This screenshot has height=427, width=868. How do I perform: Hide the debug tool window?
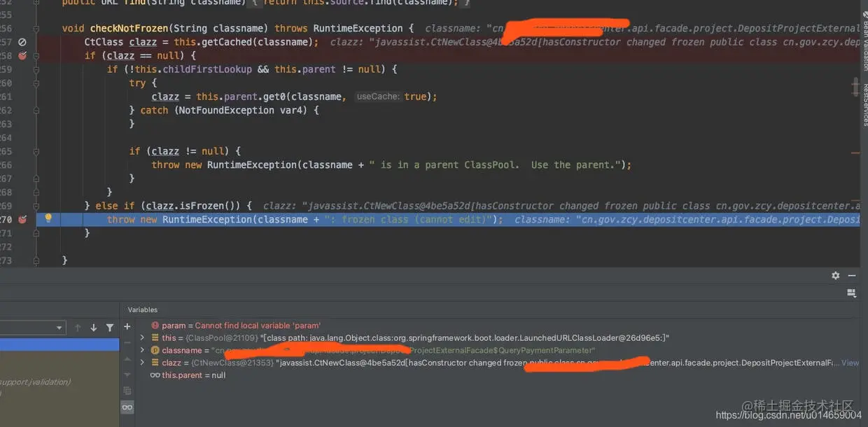[852, 276]
